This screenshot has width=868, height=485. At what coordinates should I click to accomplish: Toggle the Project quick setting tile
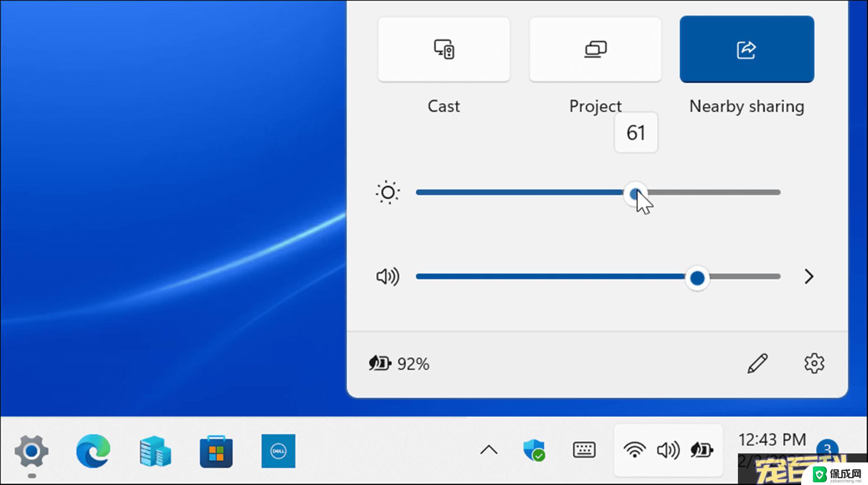[595, 50]
